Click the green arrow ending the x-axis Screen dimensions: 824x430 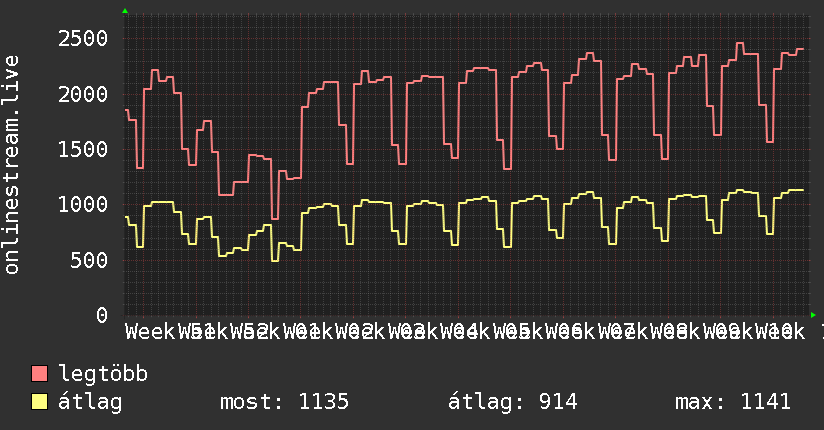813,315
